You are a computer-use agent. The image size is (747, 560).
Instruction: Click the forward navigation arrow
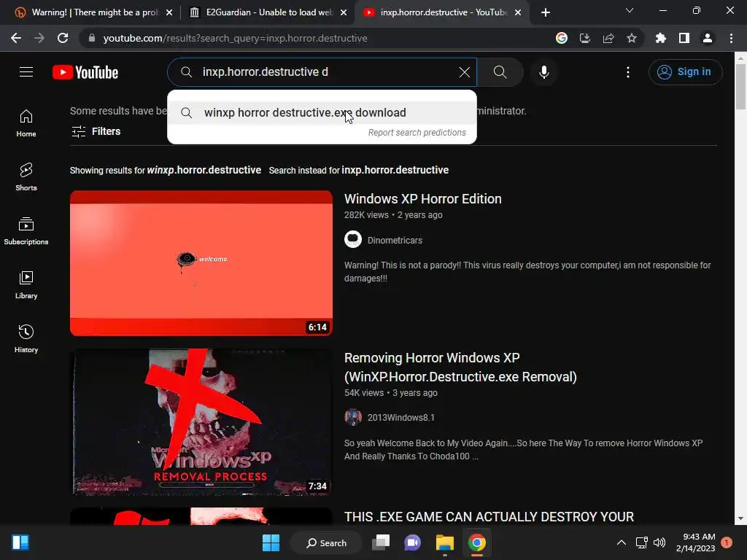[x=39, y=38]
